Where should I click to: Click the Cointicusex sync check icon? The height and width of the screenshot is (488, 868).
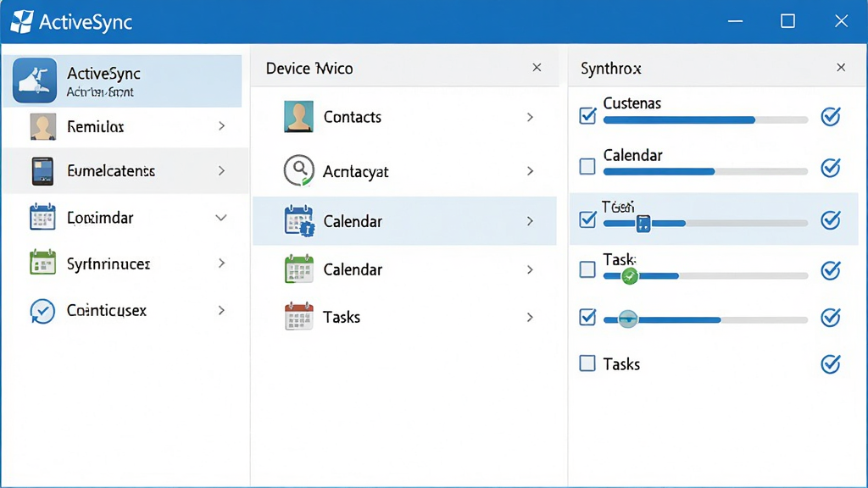coord(42,310)
